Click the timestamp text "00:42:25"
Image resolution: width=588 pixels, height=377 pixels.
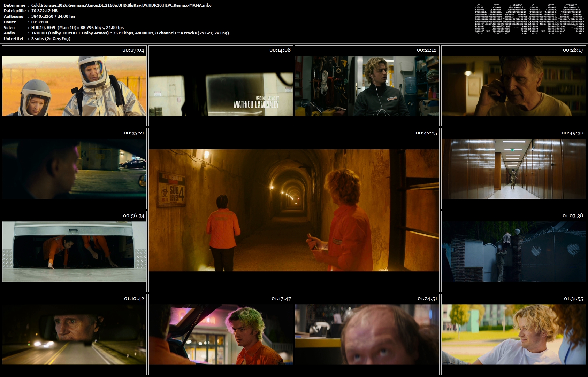pyautogui.click(x=426, y=133)
